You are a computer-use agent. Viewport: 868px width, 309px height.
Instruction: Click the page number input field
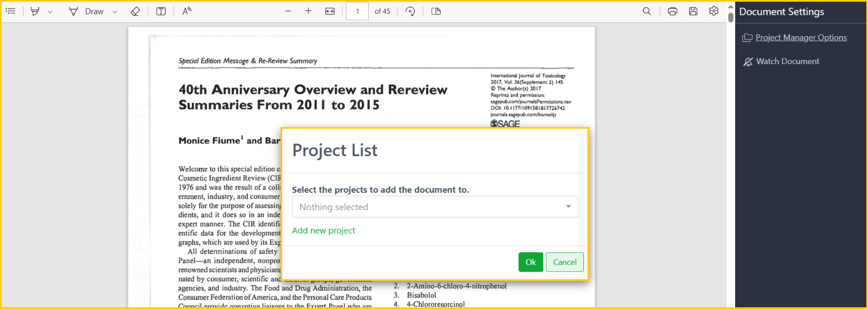(357, 11)
